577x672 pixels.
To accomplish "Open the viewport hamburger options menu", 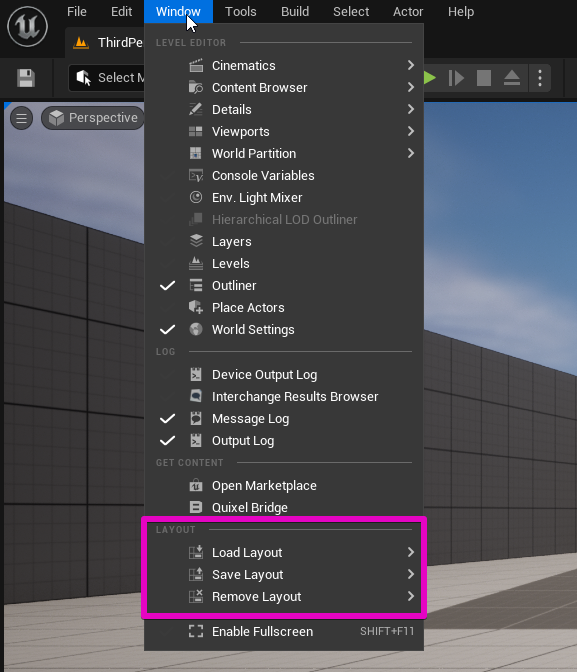I will 21,118.
